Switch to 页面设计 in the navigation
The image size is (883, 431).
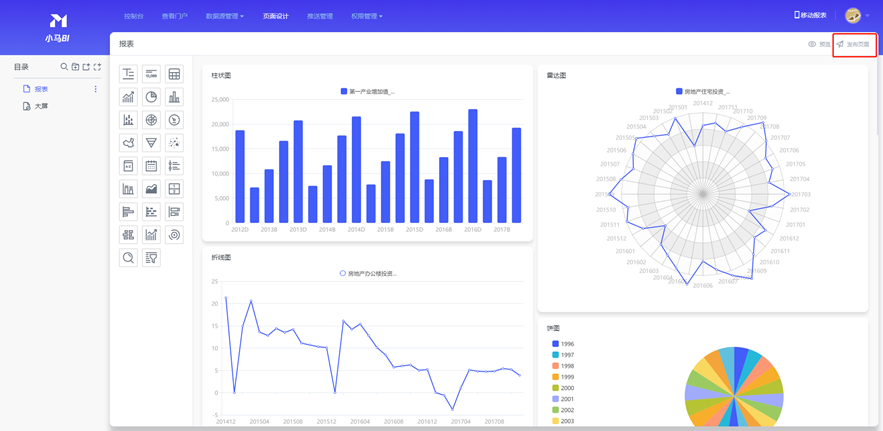[275, 16]
